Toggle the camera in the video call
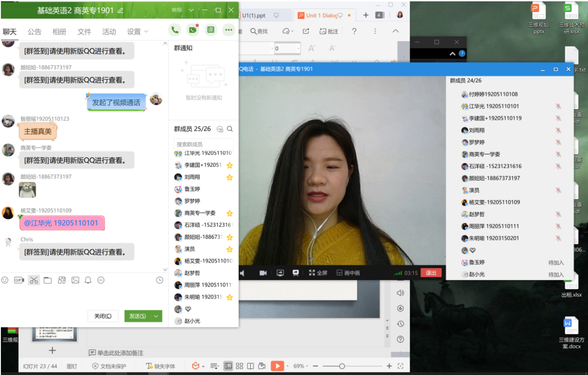 [263, 273]
